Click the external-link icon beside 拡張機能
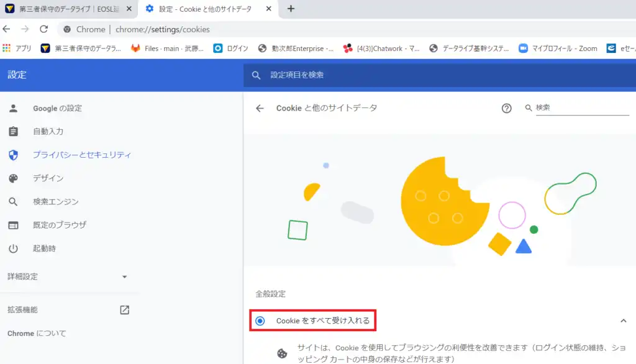This screenshot has width=636, height=364. click(124, 310)
